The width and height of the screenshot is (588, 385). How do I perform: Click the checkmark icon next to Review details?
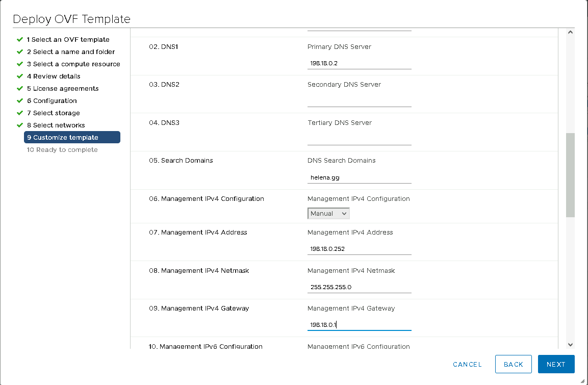20,76
